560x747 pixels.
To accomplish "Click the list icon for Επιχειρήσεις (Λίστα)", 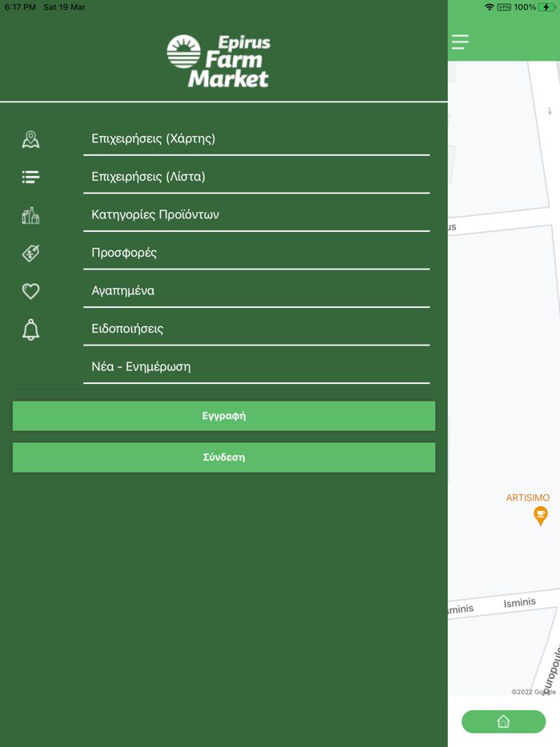I will [x=31, y=178].
